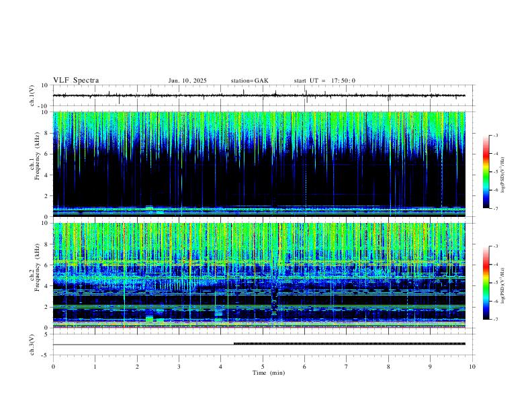Click the ch.1 spectrogram panel
The height and width of the screenshot is (411, 532).
click(259, 164)
